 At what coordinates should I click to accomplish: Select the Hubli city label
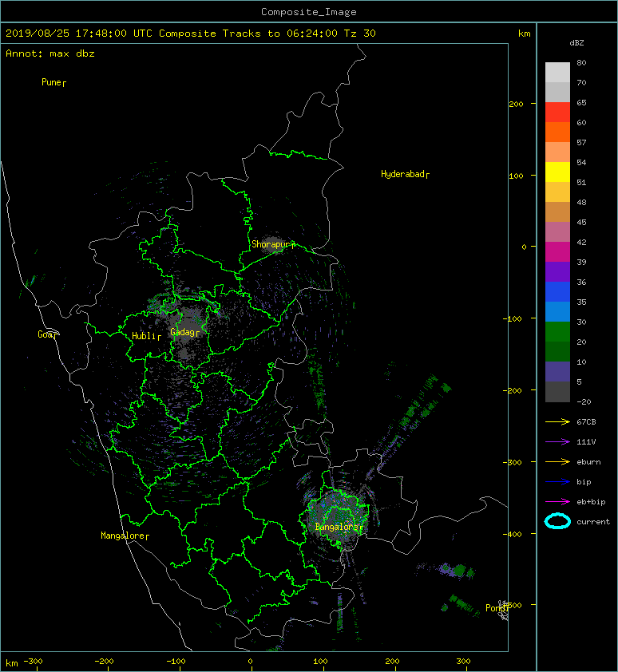146,336
